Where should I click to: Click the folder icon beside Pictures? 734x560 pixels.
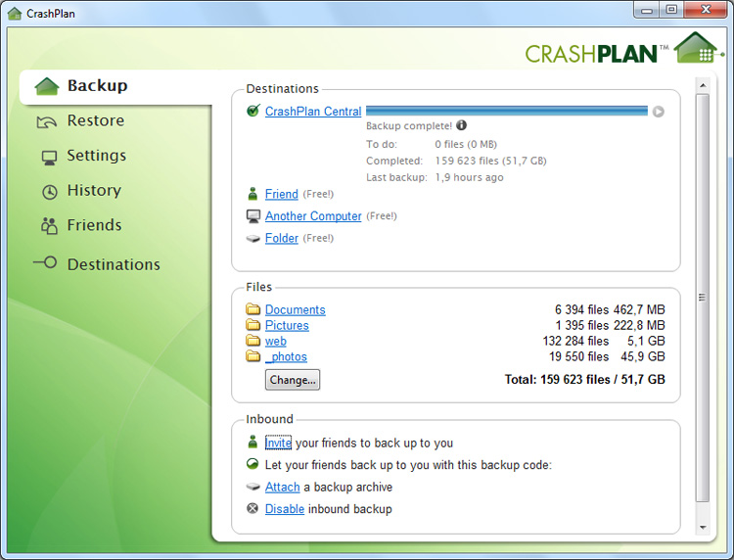click(252, 324)
